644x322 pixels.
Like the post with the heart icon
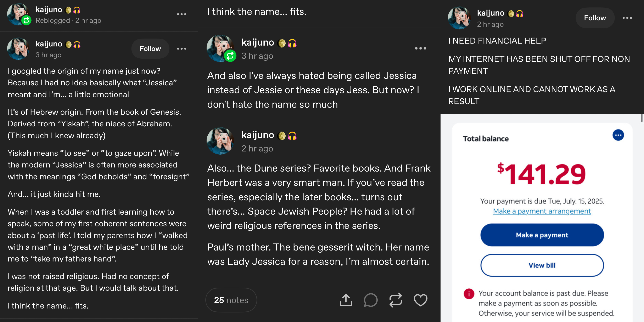(420, 300)
